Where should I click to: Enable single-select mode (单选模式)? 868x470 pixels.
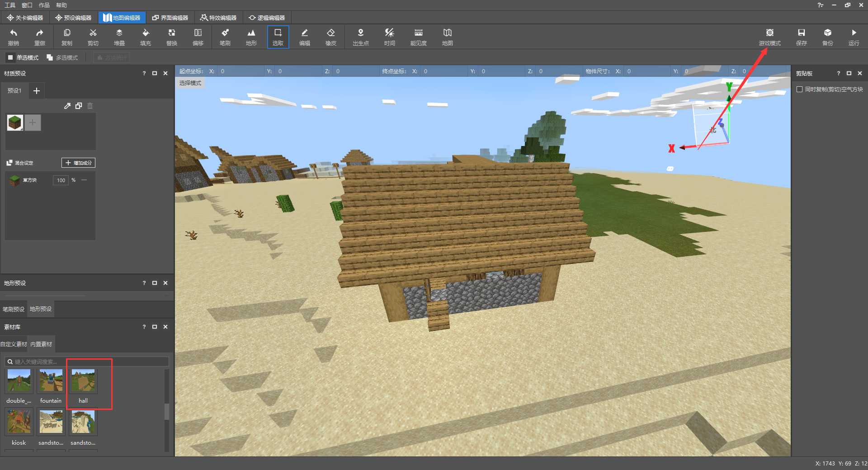pyautogui.click(x=23, y=57)
